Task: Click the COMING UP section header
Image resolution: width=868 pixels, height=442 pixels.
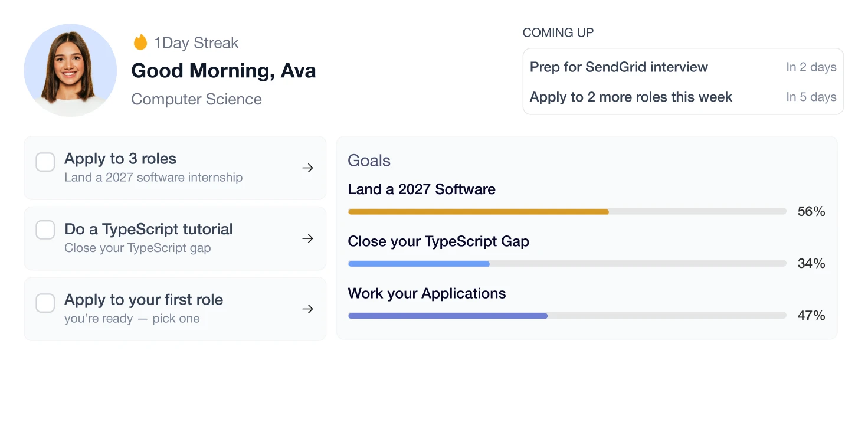Action: click(558, 33)
